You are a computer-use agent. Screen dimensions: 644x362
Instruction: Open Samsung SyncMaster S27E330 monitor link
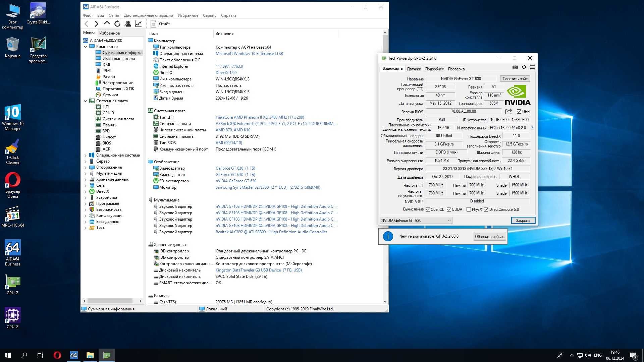coord(268,187)
